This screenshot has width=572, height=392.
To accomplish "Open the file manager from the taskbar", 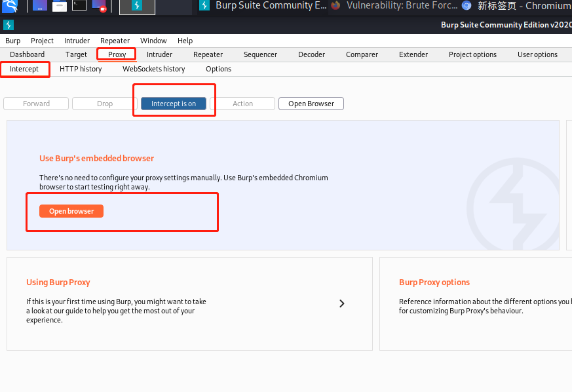I will click(60, 6).
